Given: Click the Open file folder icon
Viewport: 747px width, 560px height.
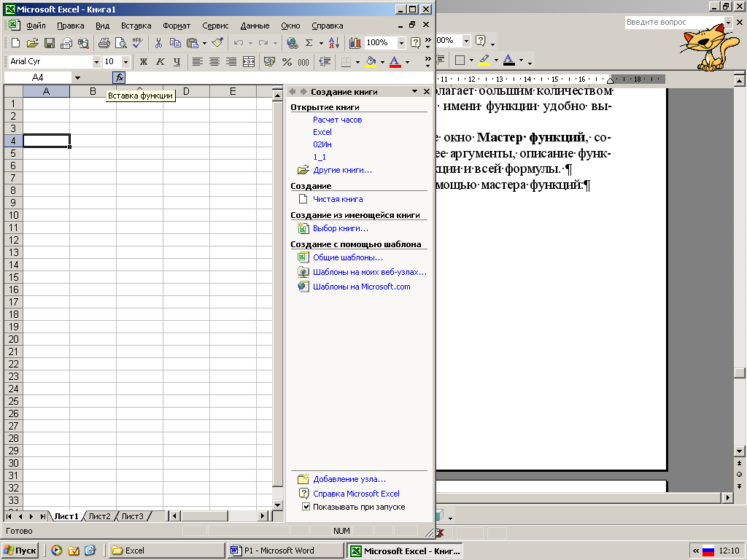Looking at the screenshot, I should (32, 43).
